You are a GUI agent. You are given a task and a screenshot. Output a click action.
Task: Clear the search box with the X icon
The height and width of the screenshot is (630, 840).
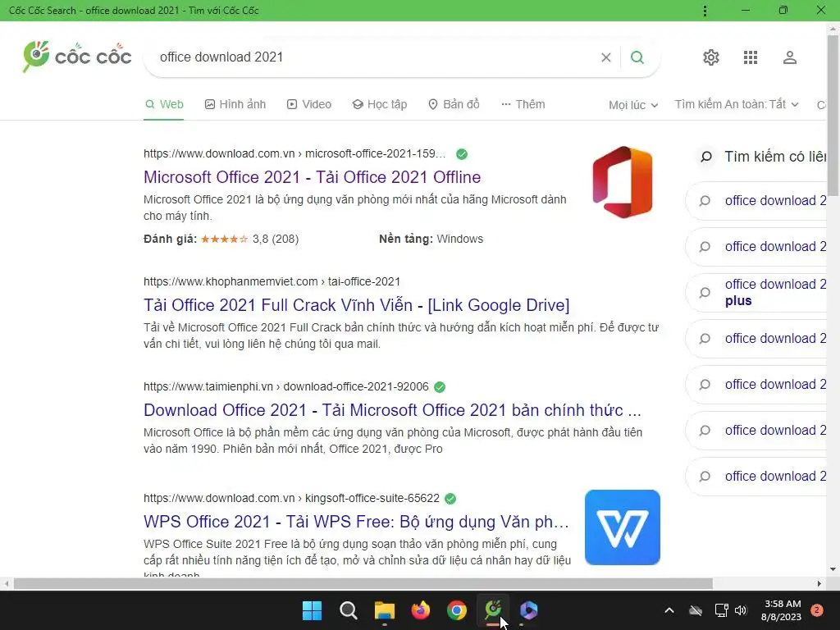click(x=606, y=57)
